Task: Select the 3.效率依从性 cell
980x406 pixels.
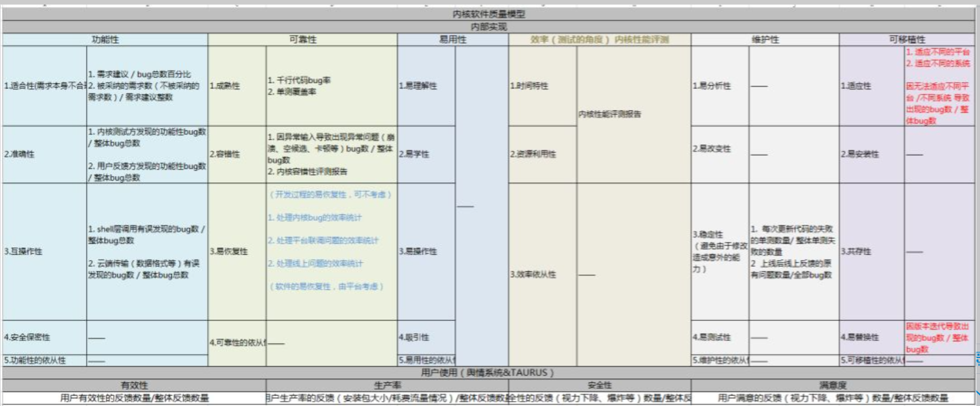Action: point(542,274)
